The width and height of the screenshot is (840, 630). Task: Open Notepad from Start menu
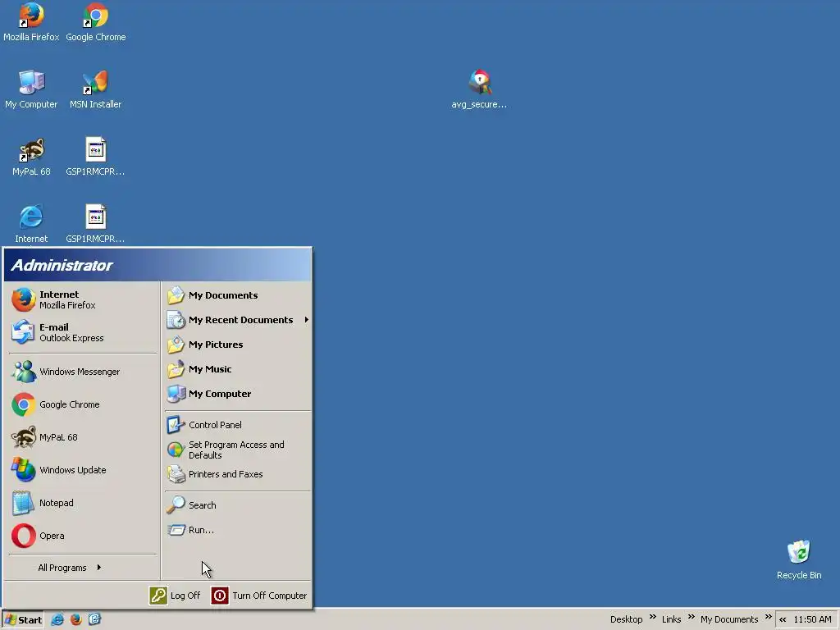(x=83, y=503)
